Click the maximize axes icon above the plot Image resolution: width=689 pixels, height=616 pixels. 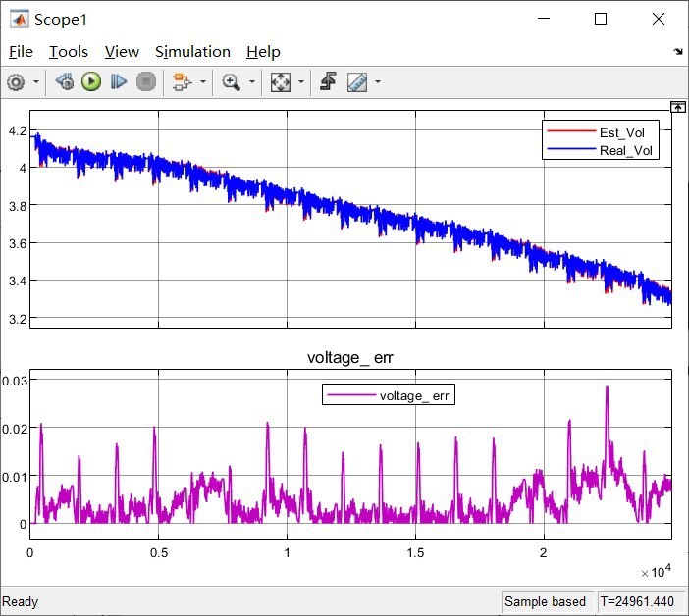tap(677, 107)
